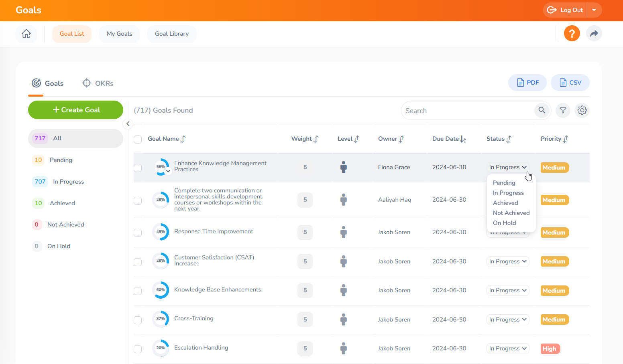Check the Escalation Handling row
Screen dimensions: 623x364
[x=138, y=349]
